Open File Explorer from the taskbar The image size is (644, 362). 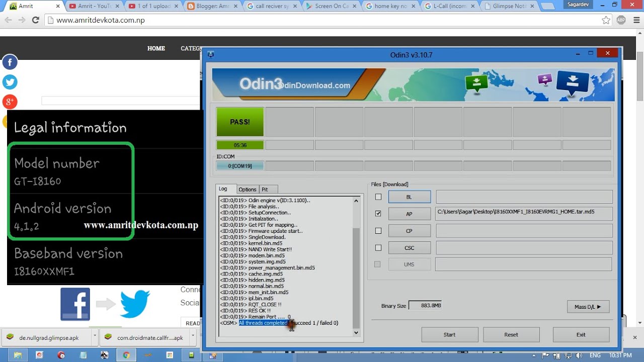pyautogui.click(x=18, y=355)
